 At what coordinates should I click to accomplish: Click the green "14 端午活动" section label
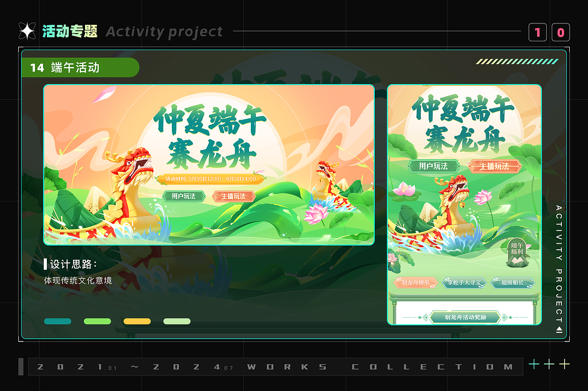pos(80,67)
